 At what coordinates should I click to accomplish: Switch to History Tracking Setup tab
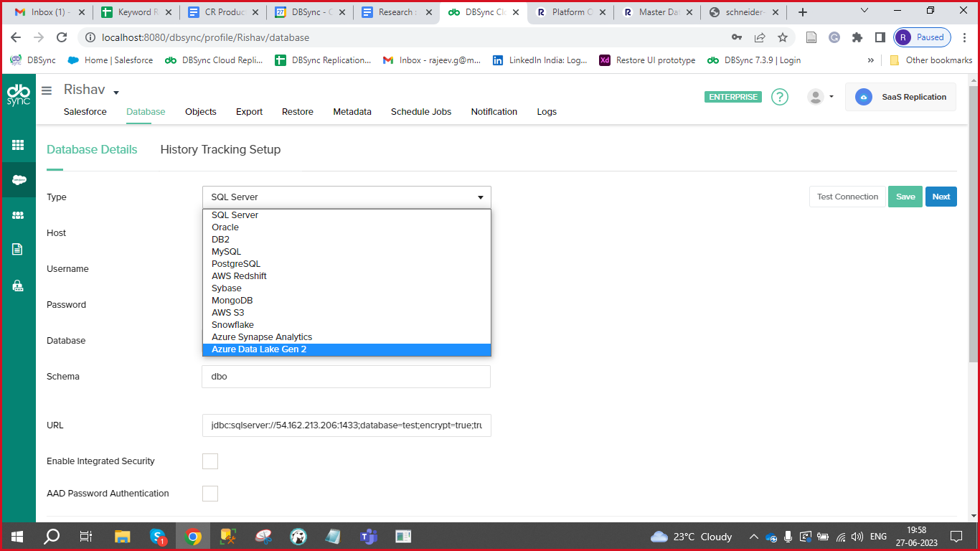tap(220, 149)
